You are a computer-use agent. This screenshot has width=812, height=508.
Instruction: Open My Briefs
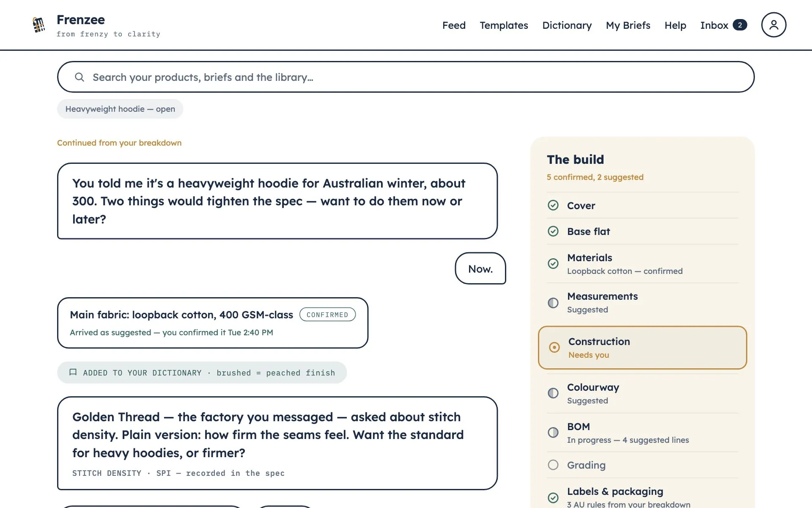pyautogui.click(x=628, y=25)
